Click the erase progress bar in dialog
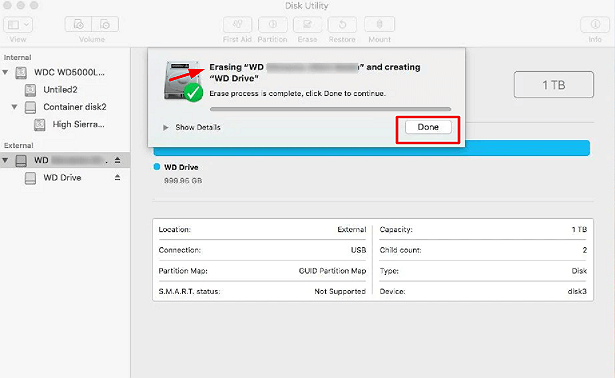 click(x=330, y=109)
